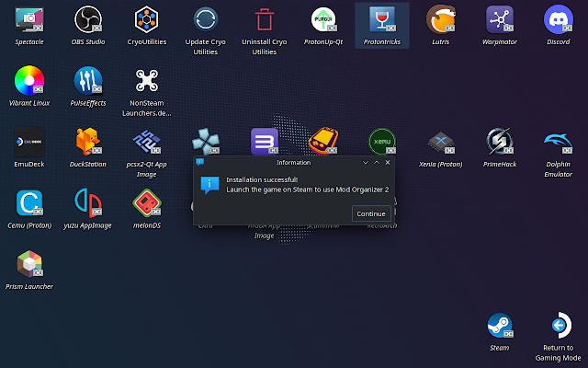The height and width of the screenshot is (368, 588).
Task: Launch Dolphin Emulator from the desktop
Action: (558, 143)
